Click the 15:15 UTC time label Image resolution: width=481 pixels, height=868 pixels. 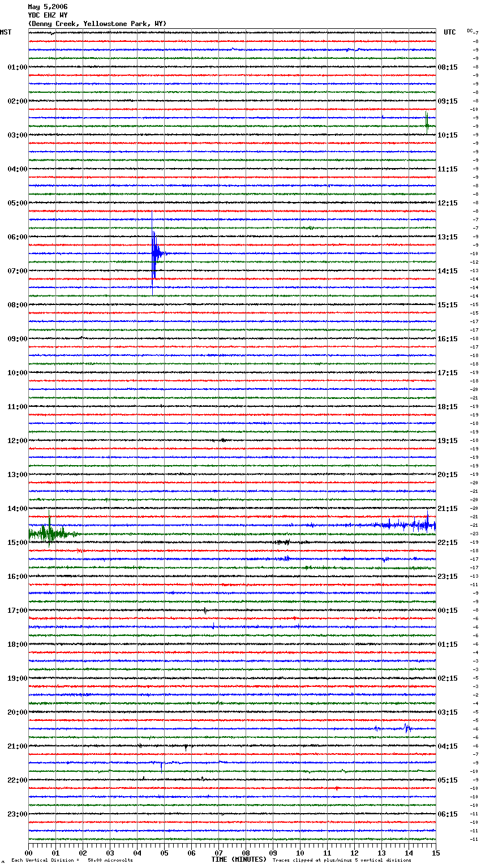(x=448, y=305)
